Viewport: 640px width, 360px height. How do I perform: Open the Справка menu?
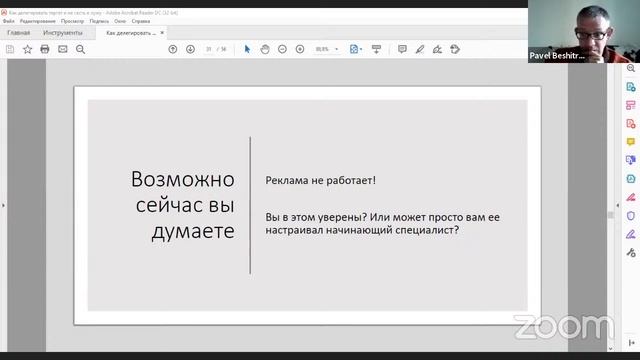pos(141,21)
